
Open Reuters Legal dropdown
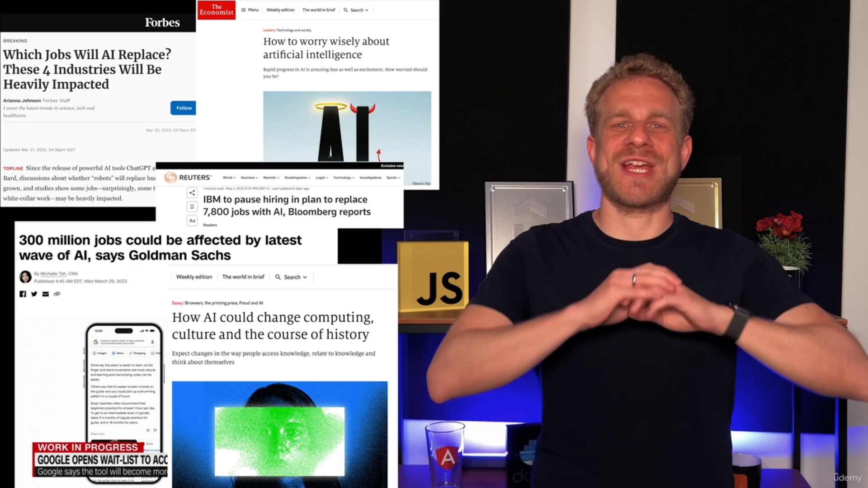[321, 178]
